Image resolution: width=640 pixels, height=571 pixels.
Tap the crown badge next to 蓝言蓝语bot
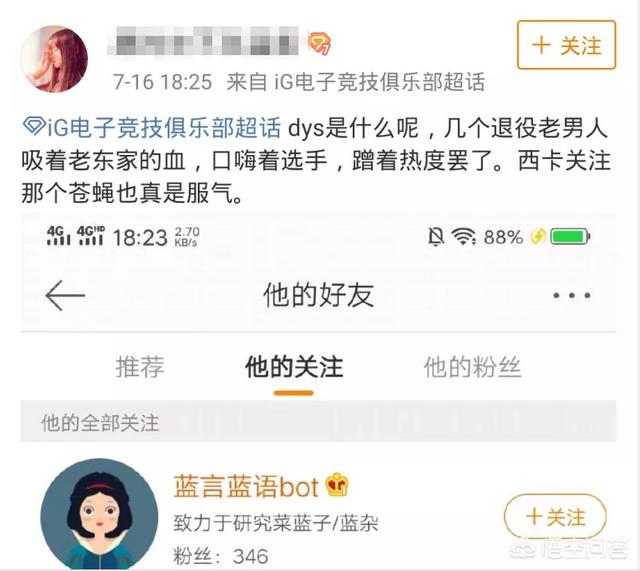click(337, 484)
